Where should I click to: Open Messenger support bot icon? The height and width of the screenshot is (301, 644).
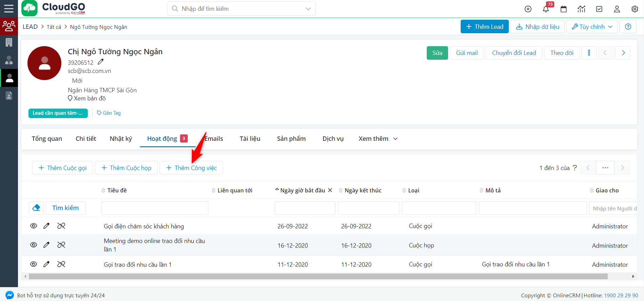[9, 295]
